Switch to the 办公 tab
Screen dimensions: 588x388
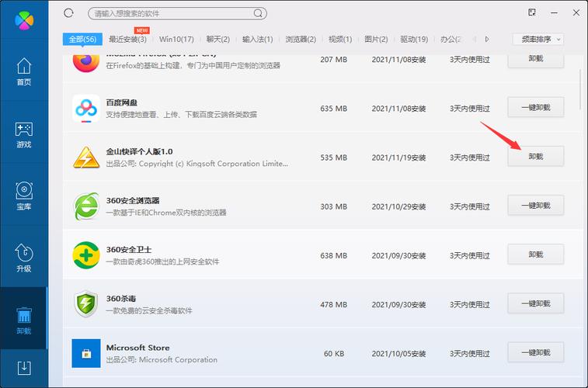[451, 39]
